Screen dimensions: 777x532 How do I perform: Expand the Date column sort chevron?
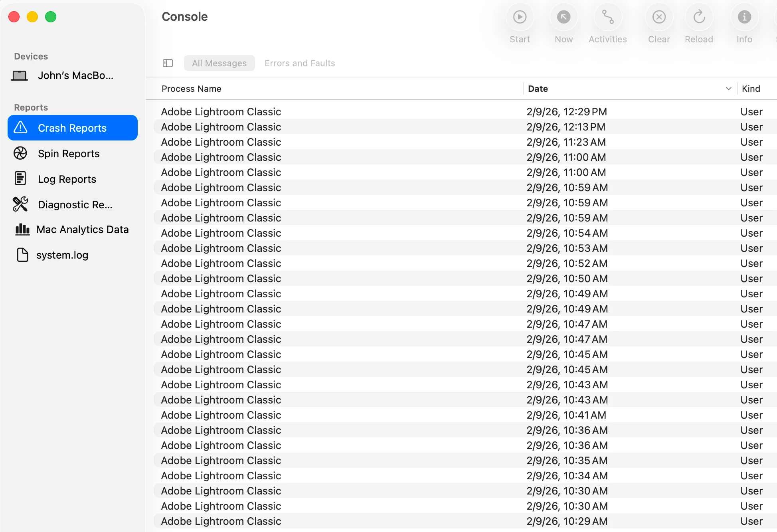tap(728, 89)
